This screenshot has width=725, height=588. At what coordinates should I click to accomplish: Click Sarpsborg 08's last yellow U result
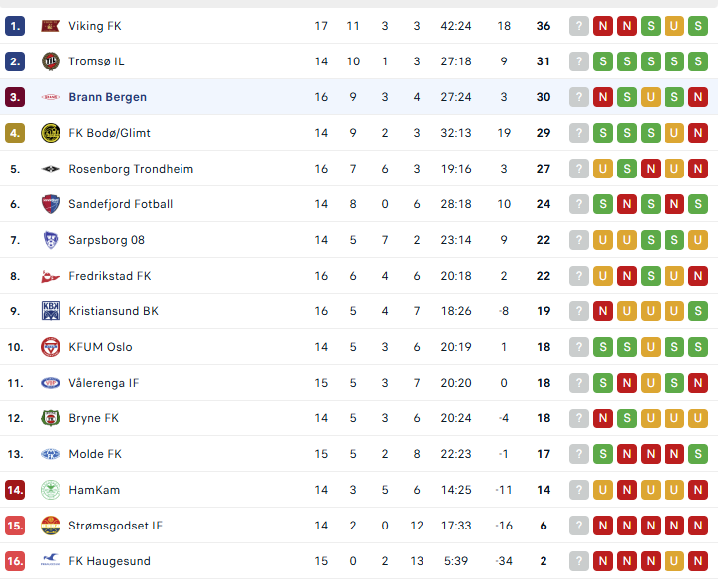pos(698,240)
